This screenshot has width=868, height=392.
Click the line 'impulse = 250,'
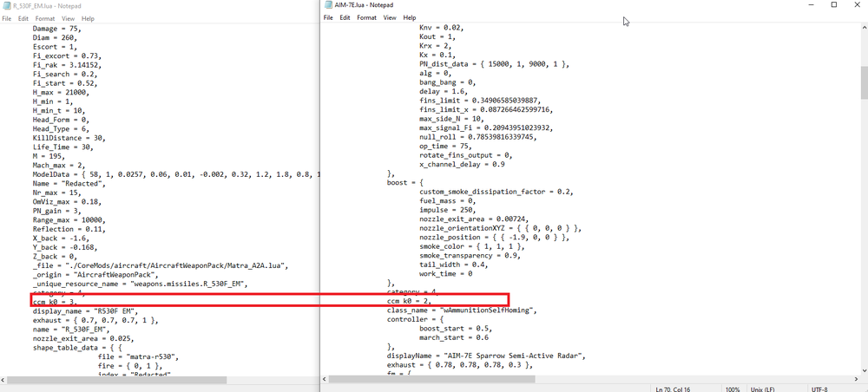(448, 210)
